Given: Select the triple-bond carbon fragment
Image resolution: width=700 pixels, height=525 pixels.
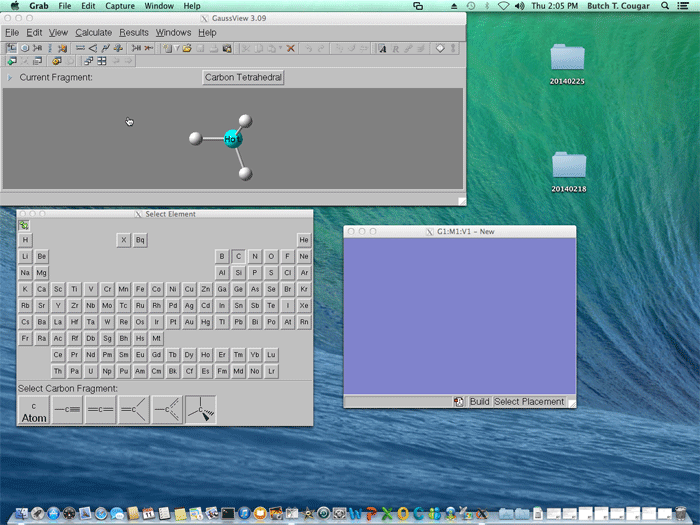Looking at the screenshot, I should [67, 410].
